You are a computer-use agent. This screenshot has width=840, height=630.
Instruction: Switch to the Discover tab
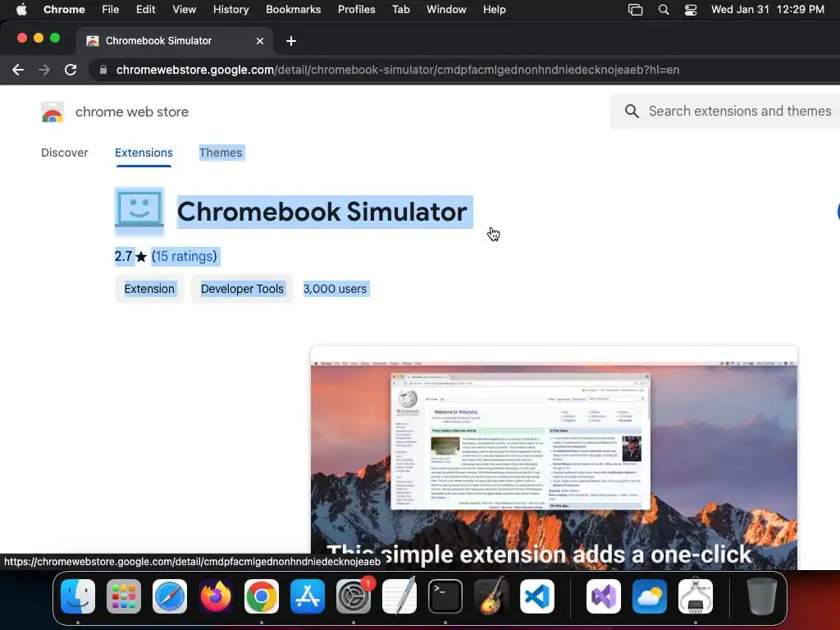click(64, 153)
